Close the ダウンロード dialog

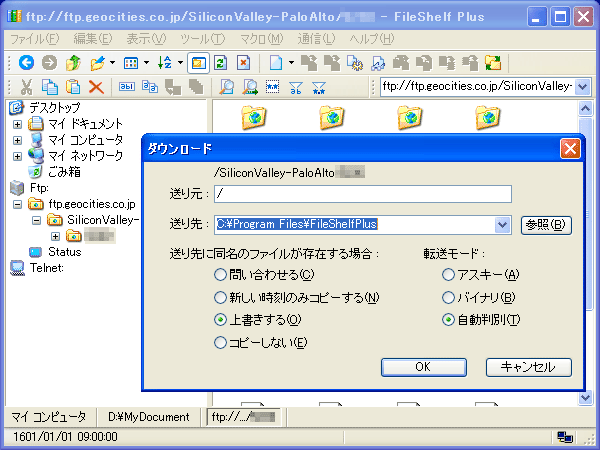pyautogui.click(x=570, y=148)
